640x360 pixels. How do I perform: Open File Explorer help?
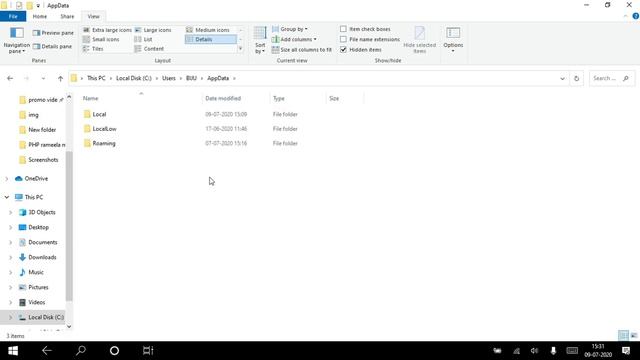point(636,16)
